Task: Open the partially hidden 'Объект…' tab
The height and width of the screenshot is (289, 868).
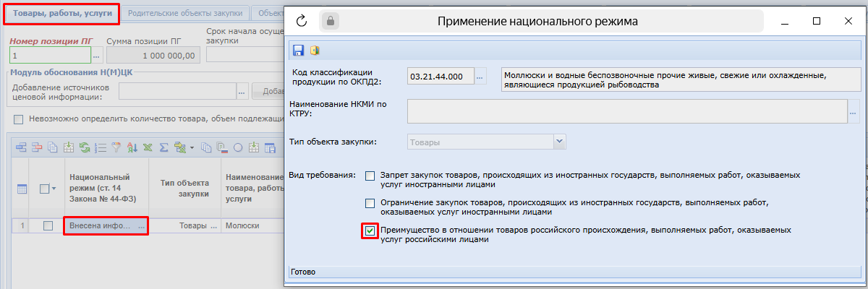Action: point(268,14)
